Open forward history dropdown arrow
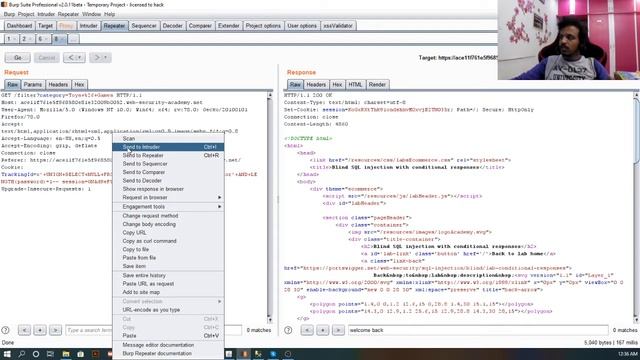Viewport: 640px width, 360px height. click(106, 58)
